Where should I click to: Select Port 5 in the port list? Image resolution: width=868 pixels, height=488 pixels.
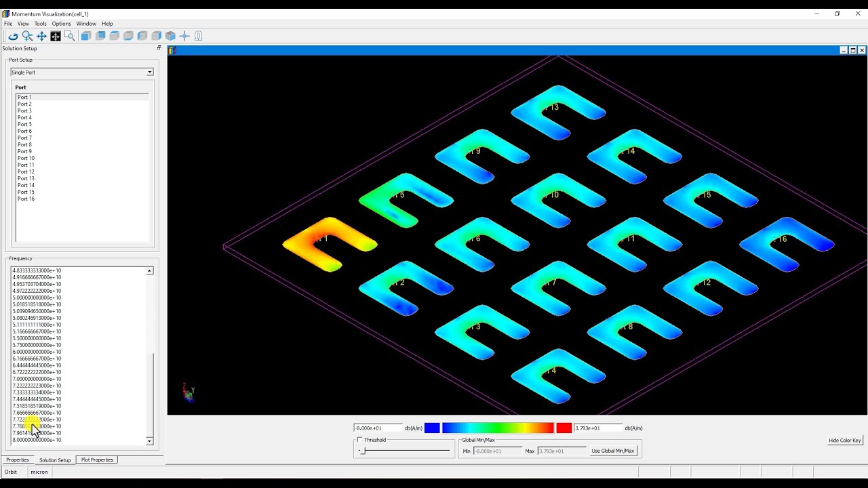(82, 124)
